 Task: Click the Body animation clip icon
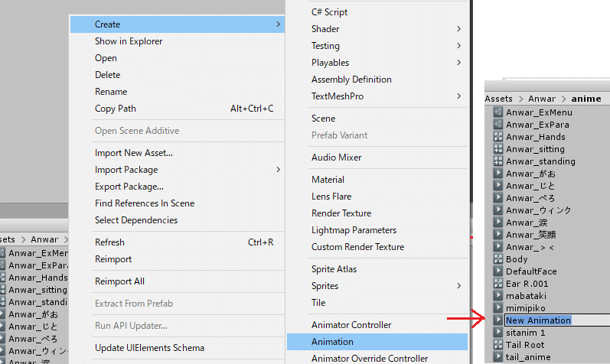(498, 259)
